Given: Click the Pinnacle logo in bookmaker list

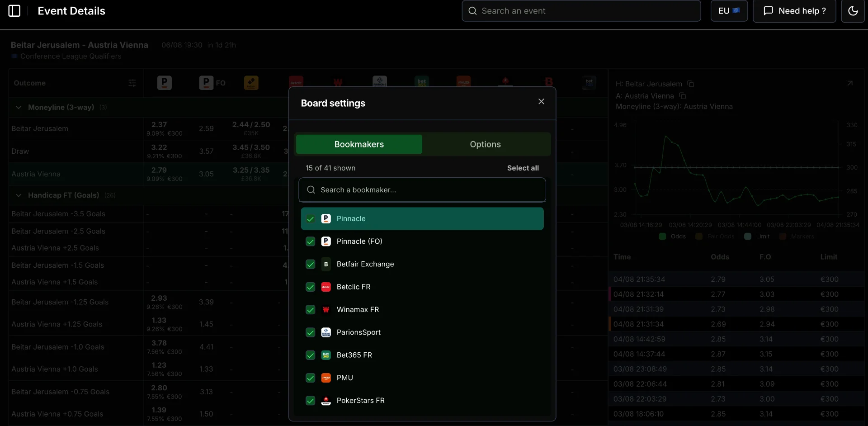Looking at the screenshot, I should coord(326,219).
